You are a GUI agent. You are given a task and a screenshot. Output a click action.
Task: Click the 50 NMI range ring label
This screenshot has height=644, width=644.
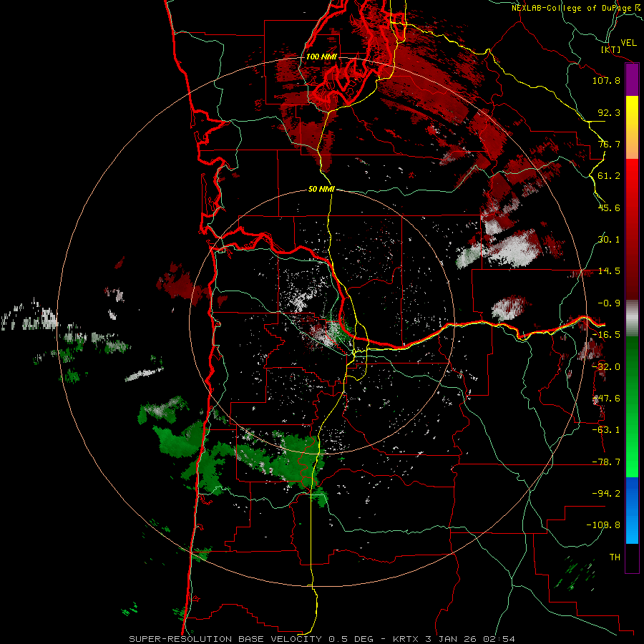point(321,190)
